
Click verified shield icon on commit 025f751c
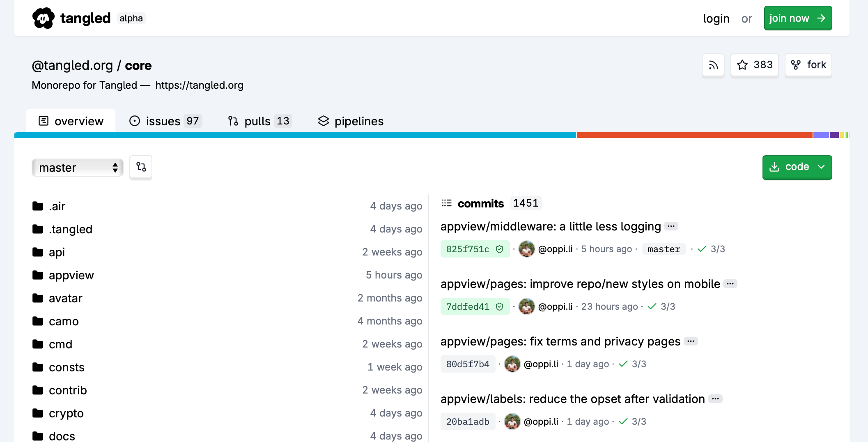click(499, 249)
